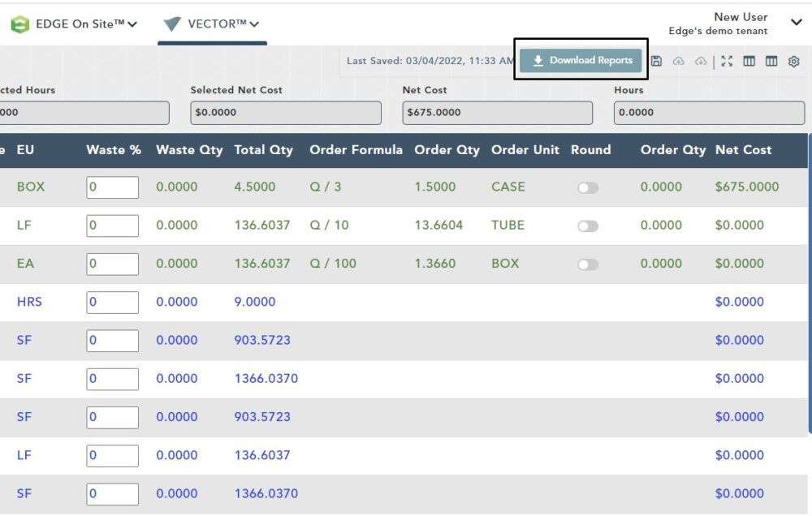Image resolution: width=812 pixels, height=516 pixels.
Task: Toggle Round switch for the CASE row
Action: coord(588,187)
